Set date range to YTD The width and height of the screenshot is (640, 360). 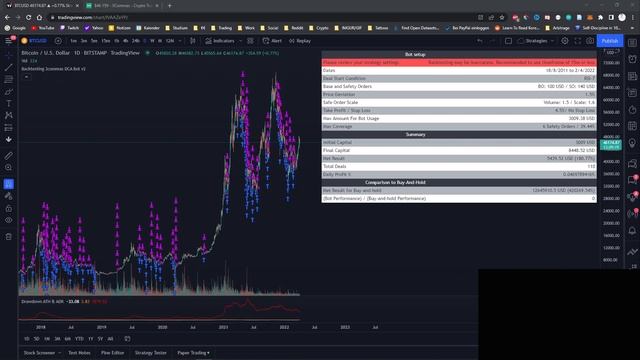(x=79, y=339)
